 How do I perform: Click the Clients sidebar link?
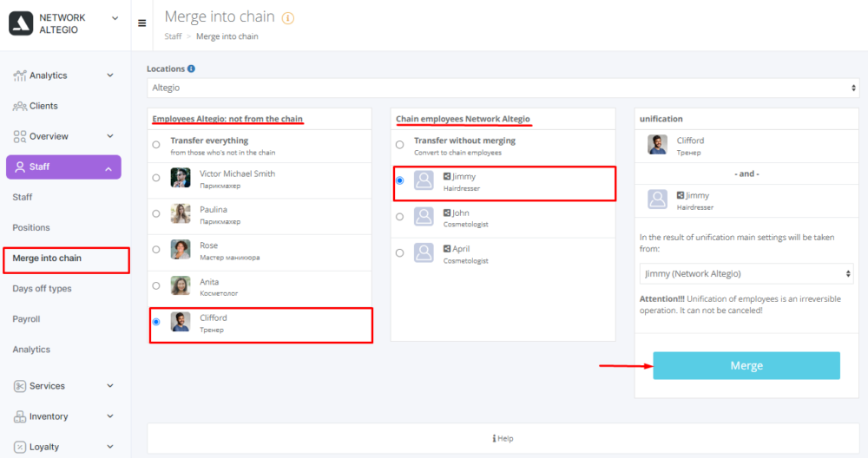(x=43, y=106)
